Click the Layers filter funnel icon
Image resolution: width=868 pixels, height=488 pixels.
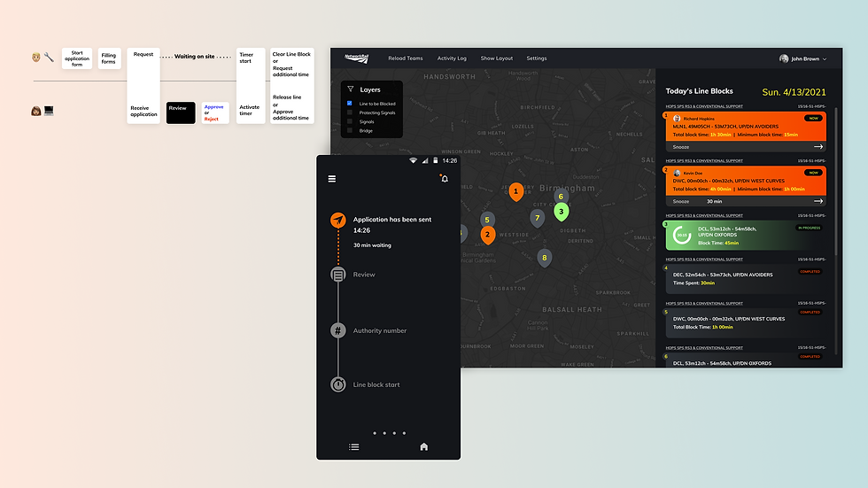coord(351,89)
